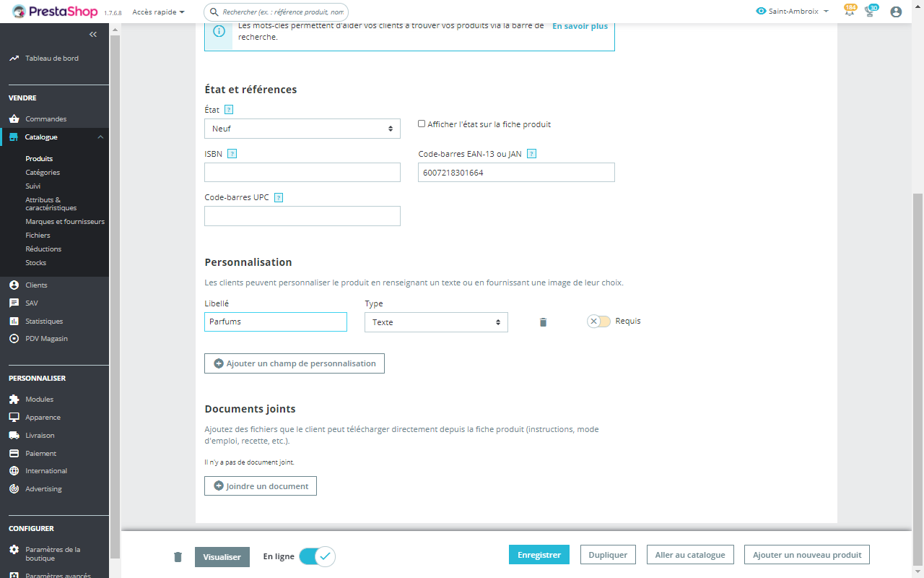
Task: Click the search magnifier icon
Action: [214, 12]
